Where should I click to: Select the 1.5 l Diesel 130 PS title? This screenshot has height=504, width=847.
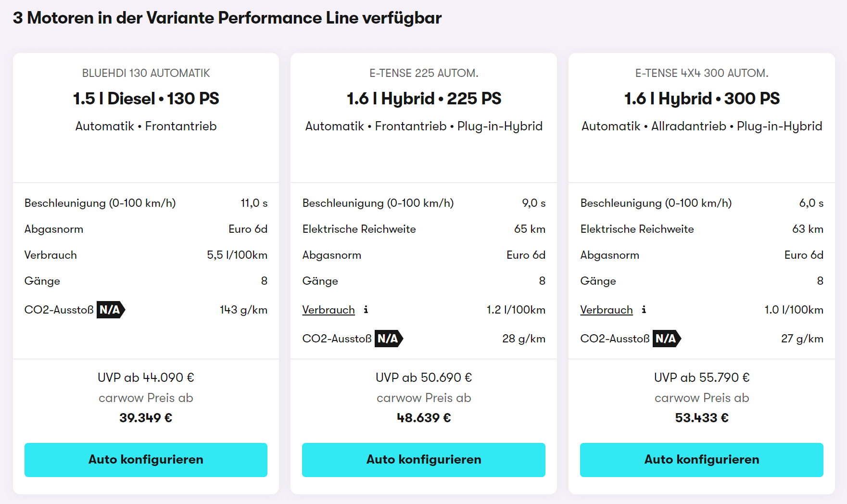coord(146,99)
